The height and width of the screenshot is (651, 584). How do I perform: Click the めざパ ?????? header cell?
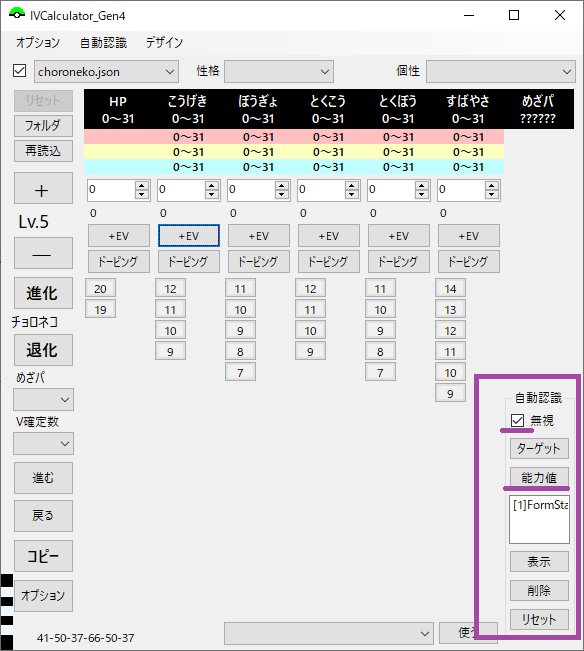coord(538,109)
